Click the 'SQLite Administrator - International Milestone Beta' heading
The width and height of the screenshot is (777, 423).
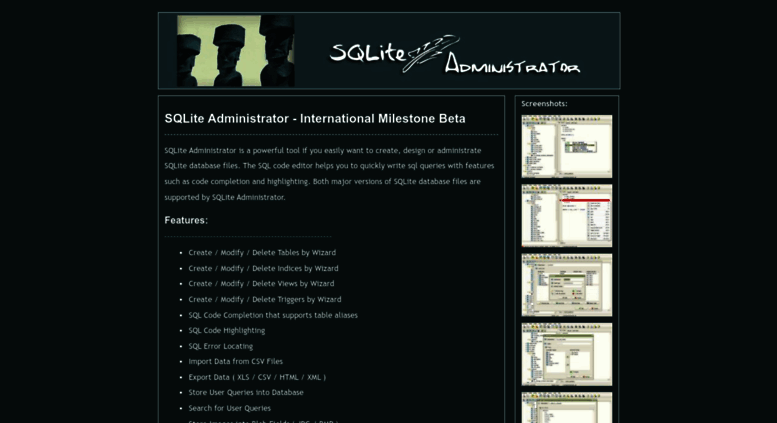(315, 119)
